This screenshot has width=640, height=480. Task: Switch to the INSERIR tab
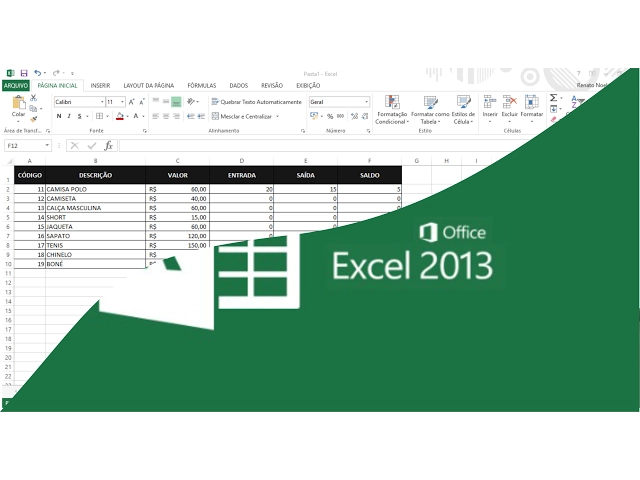100,86
